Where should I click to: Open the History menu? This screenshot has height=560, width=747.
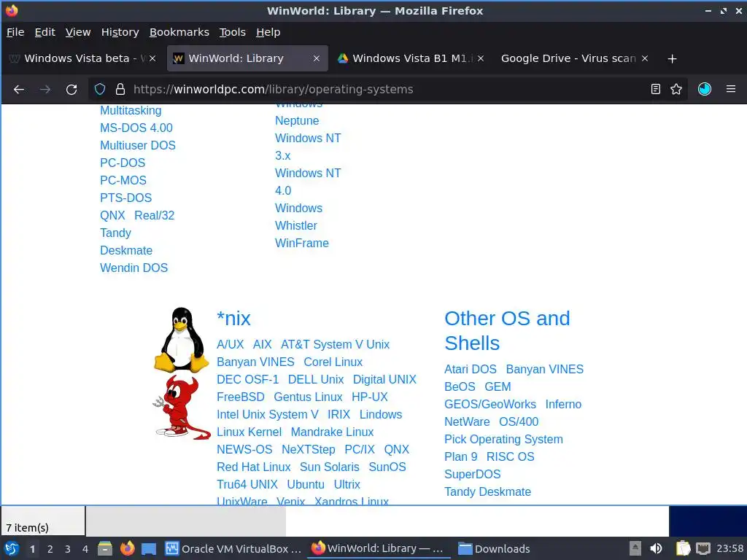pyautogui.click(x=120, y=32)
